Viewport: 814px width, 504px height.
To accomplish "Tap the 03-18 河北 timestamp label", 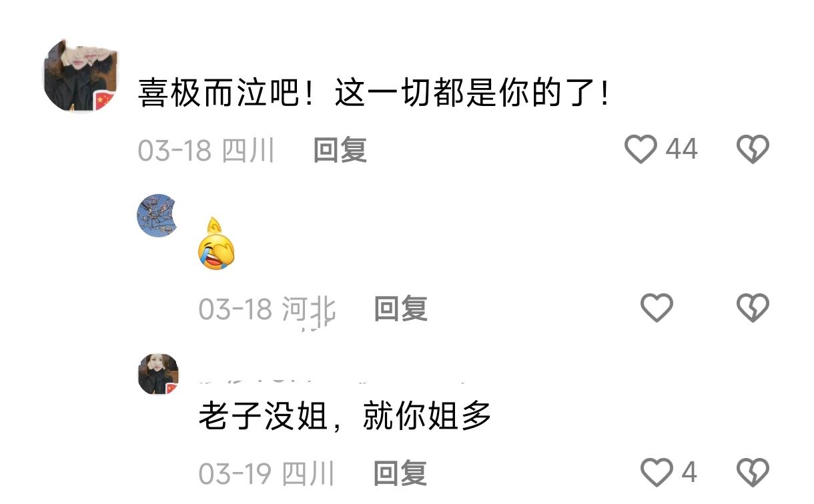I will click(x=267, y=309).
